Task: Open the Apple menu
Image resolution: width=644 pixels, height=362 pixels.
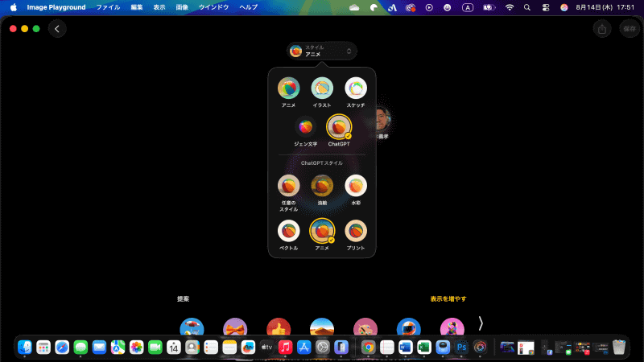Action: [x=14, y=7]
